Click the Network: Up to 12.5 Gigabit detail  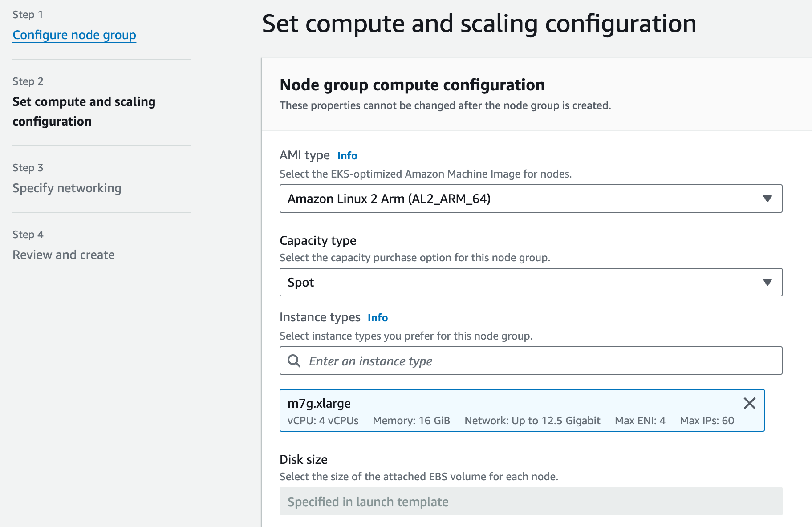(x=532, y=421)
